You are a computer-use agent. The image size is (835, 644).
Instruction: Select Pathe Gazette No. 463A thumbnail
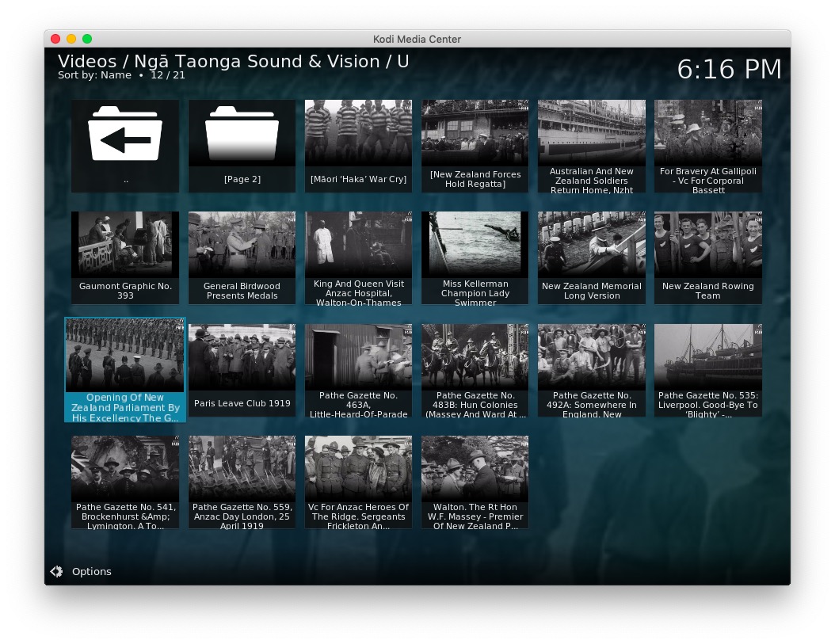tap(358, 357)
